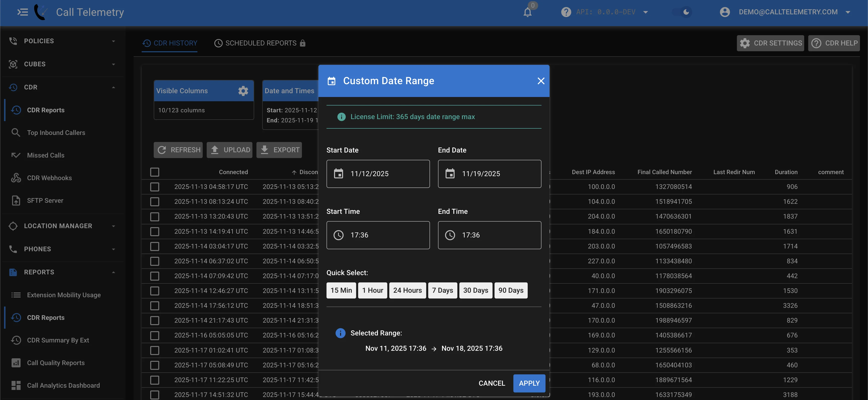Click the EXPORT button
The image size is (868, 400).
[279, 150]
